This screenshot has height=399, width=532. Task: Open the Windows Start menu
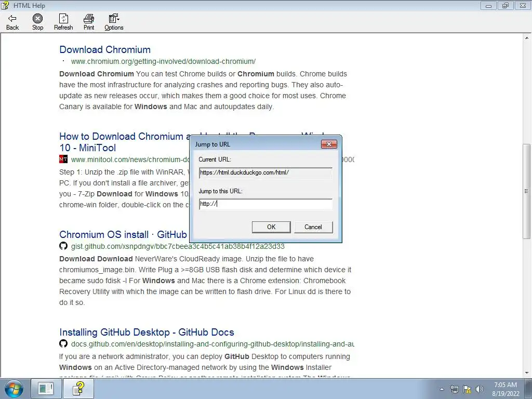point(14,389)
